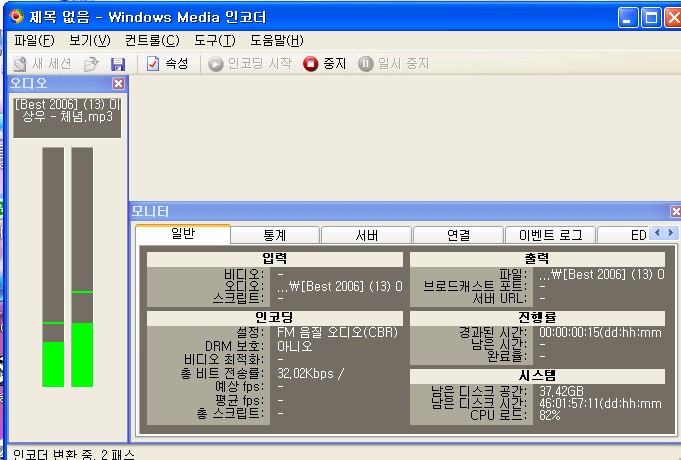
Task: Click the 인코딩 section header
Action: 274,318
